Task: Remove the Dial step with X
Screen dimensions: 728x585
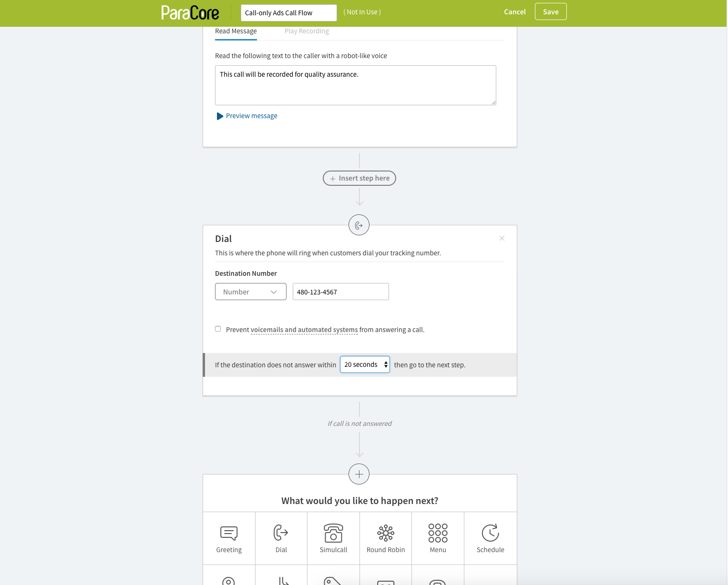Action: coord(502,238)
